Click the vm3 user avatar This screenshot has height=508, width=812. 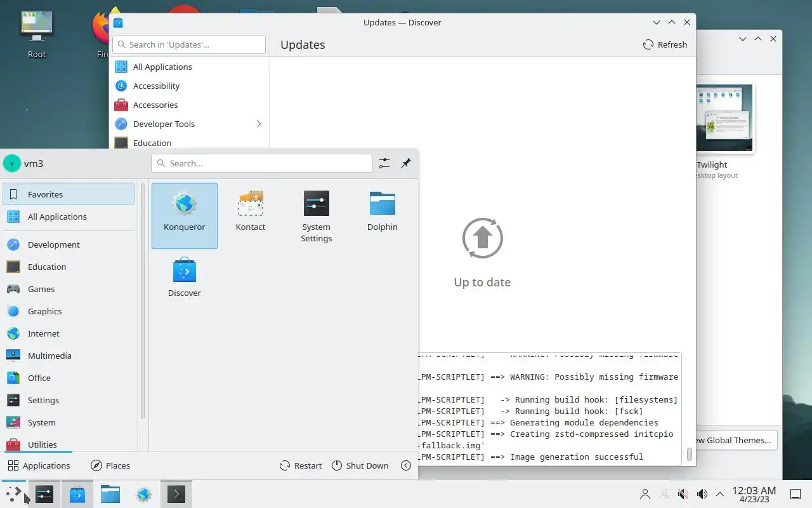(x=11, y=163)
